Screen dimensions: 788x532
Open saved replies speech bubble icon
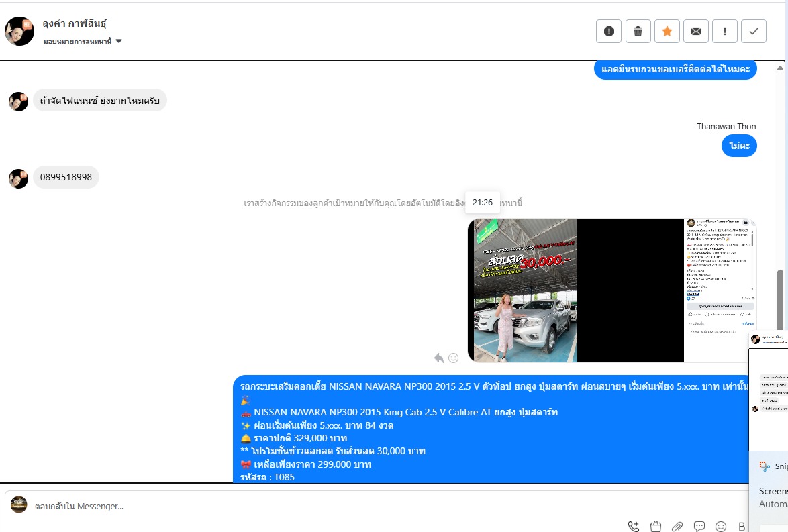699,526
